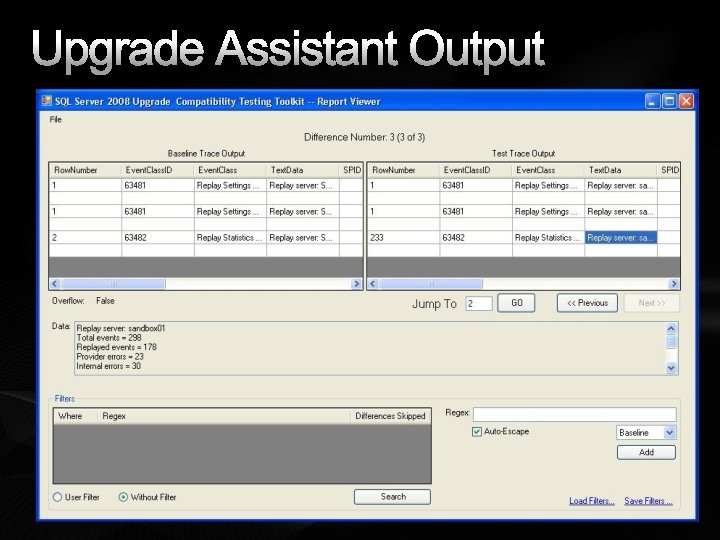Click the Add filter button

click(646, 452)
